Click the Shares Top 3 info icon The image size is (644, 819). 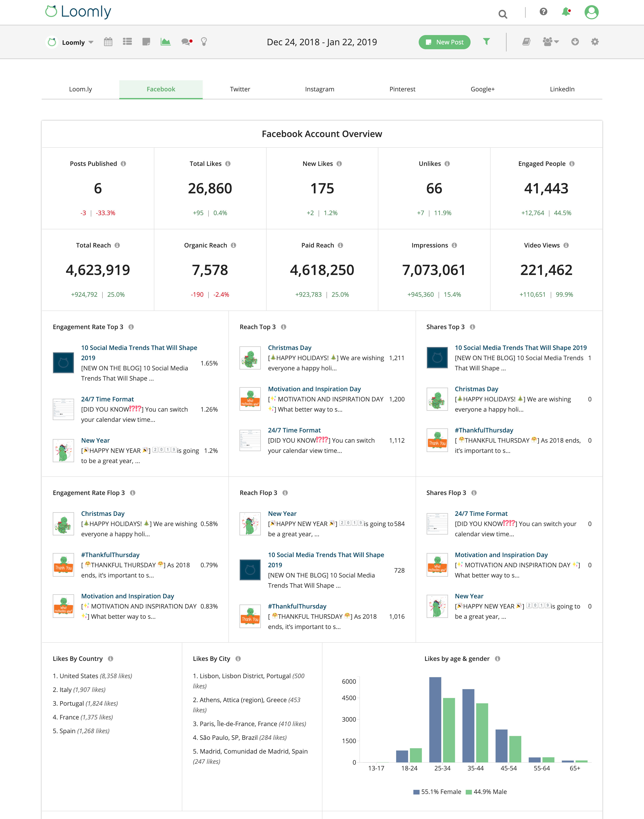coord(472,327)
